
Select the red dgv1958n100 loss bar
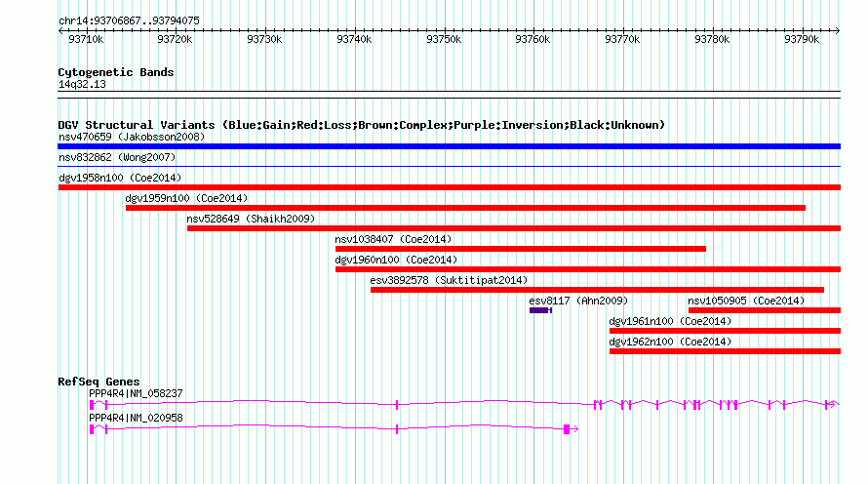[x=449, y=187]
